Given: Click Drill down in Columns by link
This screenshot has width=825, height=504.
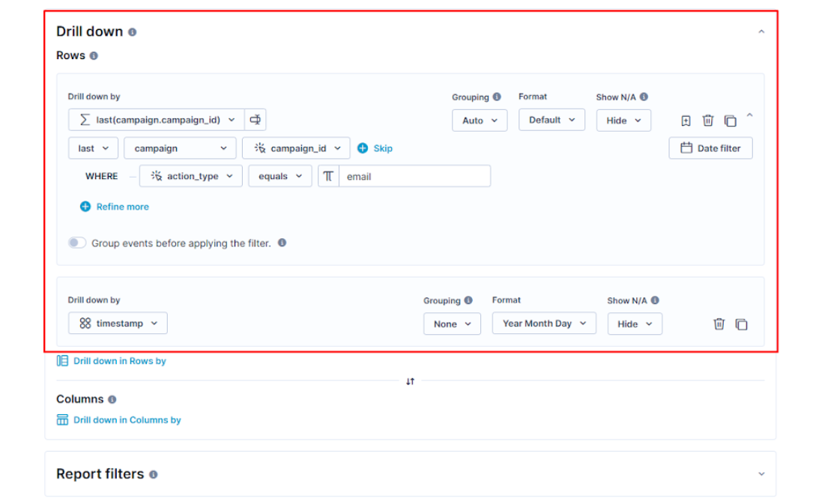Looking at the screenshot, I should 126,420.
